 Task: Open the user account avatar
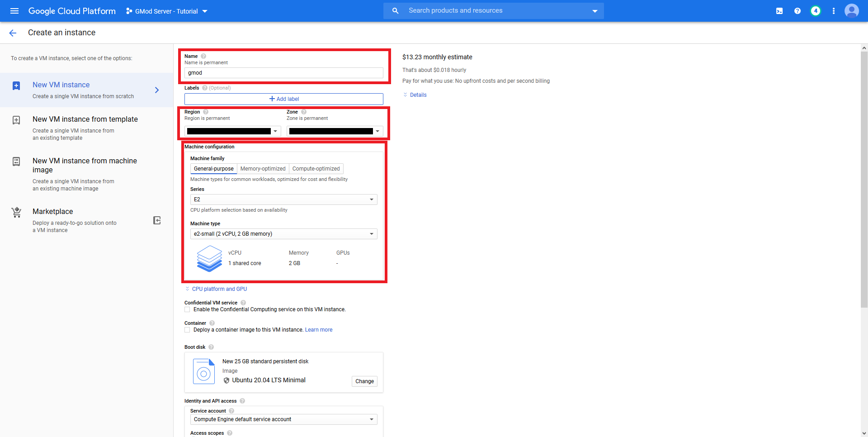[852, 11]
